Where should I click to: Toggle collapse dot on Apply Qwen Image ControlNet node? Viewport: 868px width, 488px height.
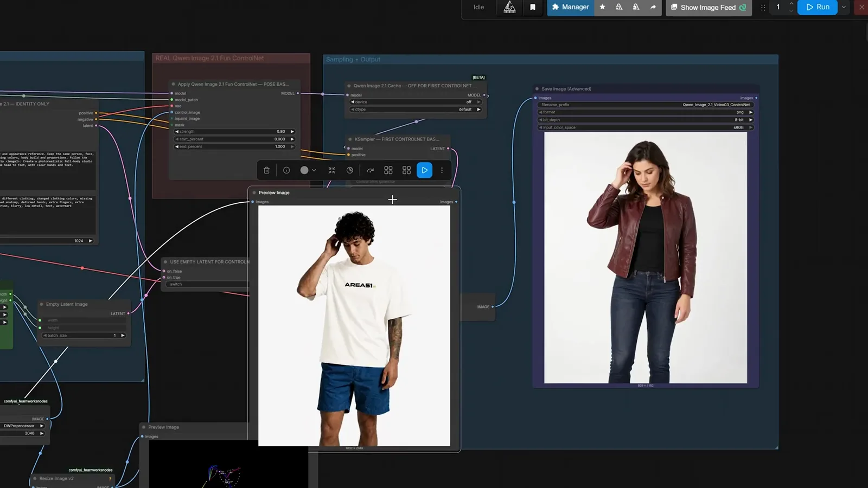click(173, 84)
